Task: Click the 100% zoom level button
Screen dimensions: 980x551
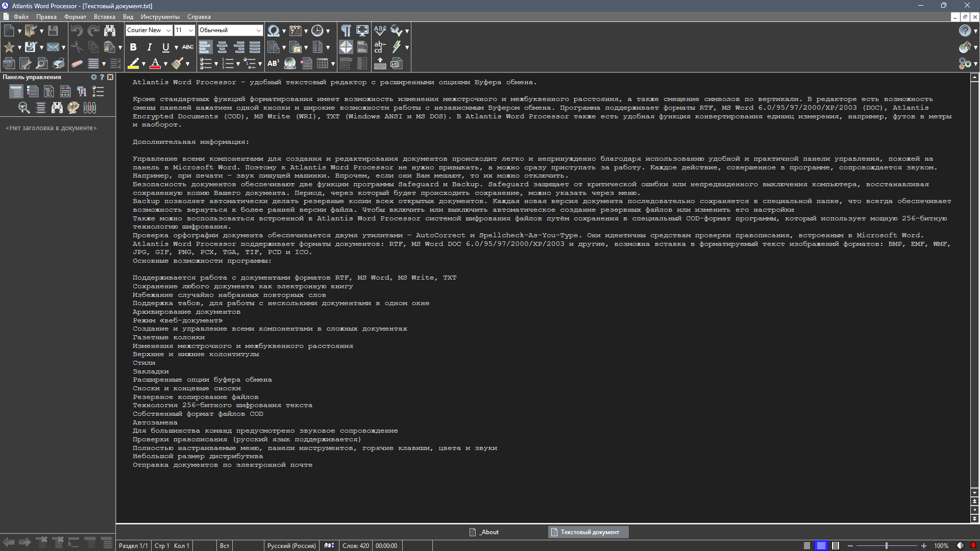Action: (x=941, y=546)
